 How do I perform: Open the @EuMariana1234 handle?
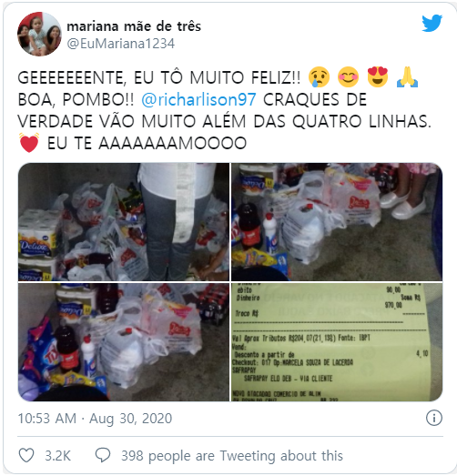121,44
